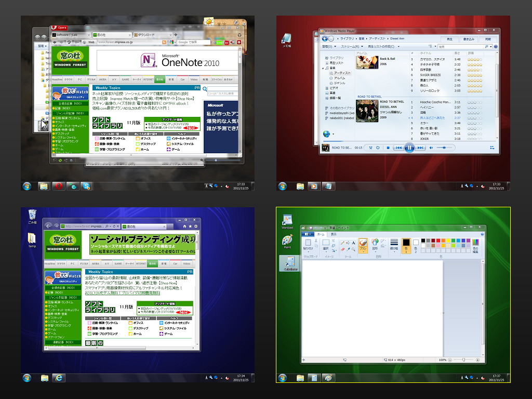Click the Paint zoom slider handle
This screenshot has height=399, width=532.
463,360
